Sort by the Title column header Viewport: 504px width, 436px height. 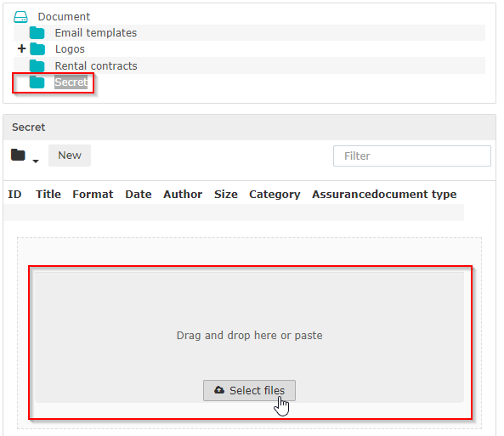[48, 195]
